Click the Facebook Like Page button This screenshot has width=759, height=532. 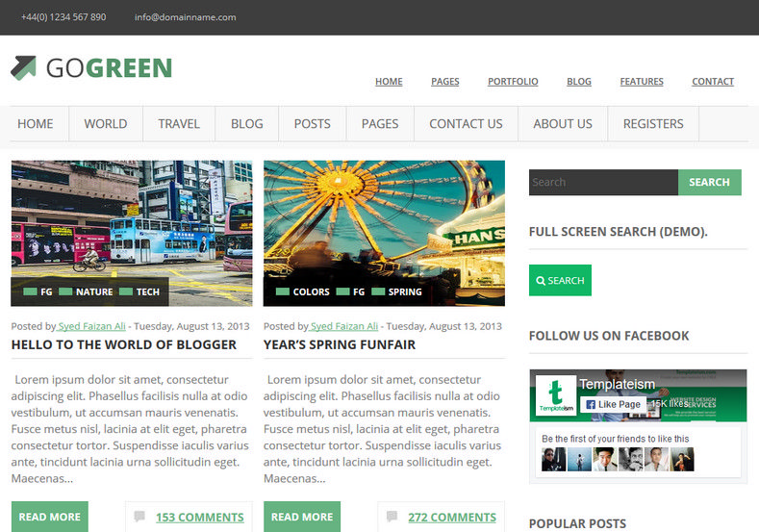coord(613,404)
